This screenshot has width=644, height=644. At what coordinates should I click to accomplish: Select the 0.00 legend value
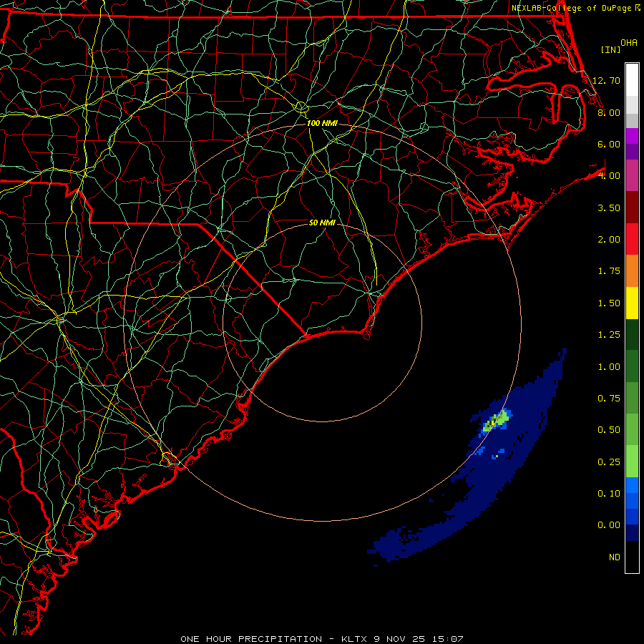pyautogui.click(x=609, y=525)
